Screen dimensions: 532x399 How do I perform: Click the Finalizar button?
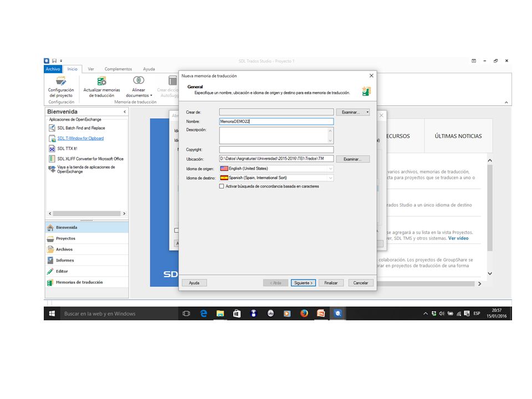pos(331,283)
